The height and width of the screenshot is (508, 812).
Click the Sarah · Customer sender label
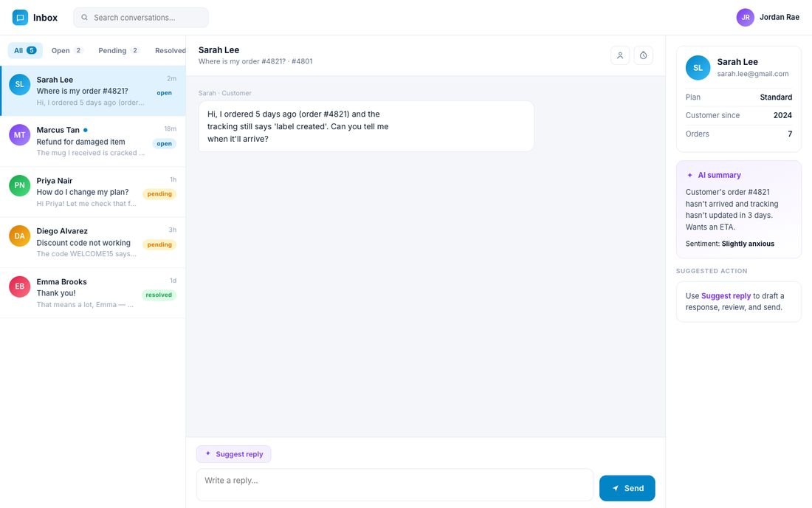[x=224, y=93]
